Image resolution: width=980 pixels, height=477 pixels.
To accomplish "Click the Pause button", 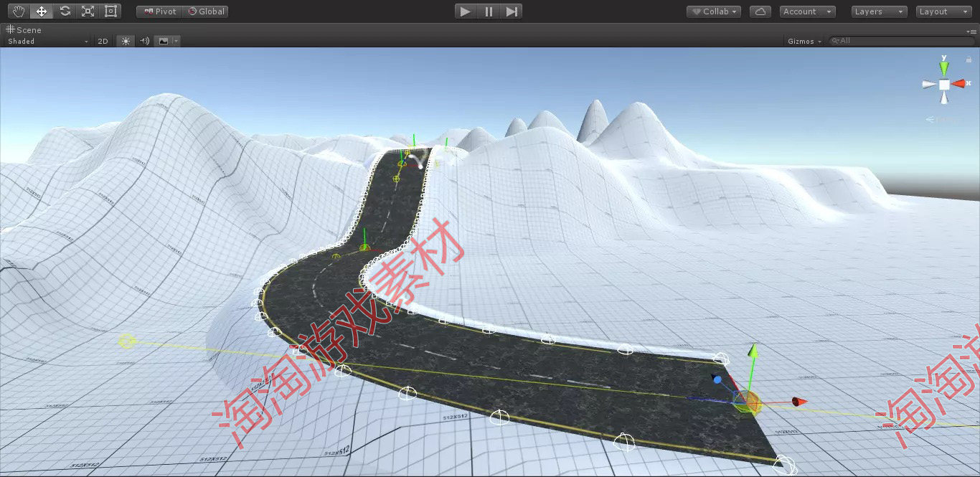I will tap(489, 11).
